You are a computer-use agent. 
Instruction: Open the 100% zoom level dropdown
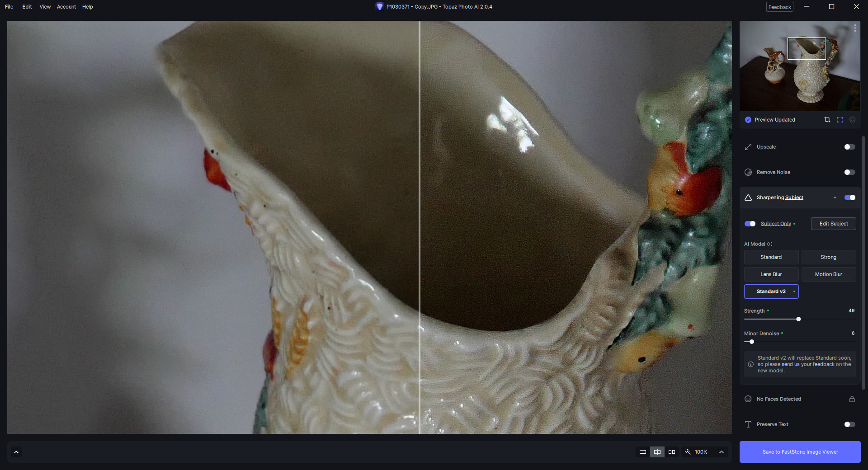721,452
